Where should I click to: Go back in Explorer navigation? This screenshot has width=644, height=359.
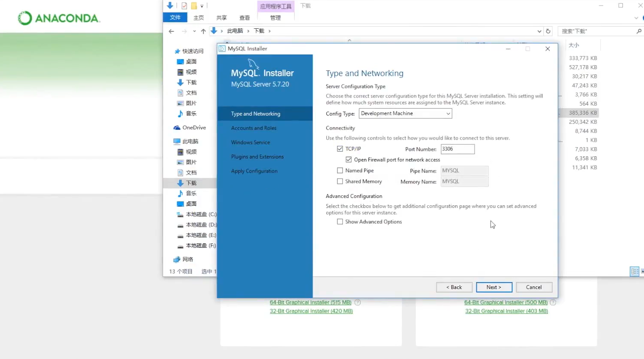(172, 31)
